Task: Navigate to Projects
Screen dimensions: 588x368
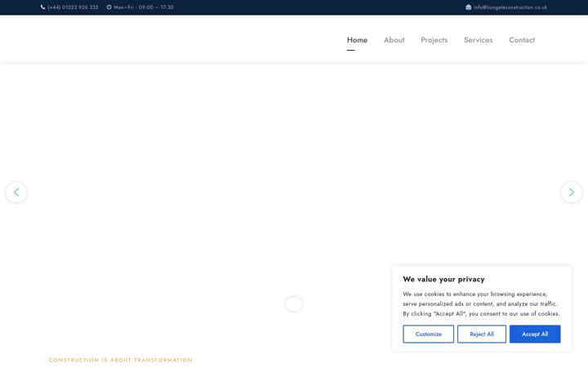Action: pos(434,40)
